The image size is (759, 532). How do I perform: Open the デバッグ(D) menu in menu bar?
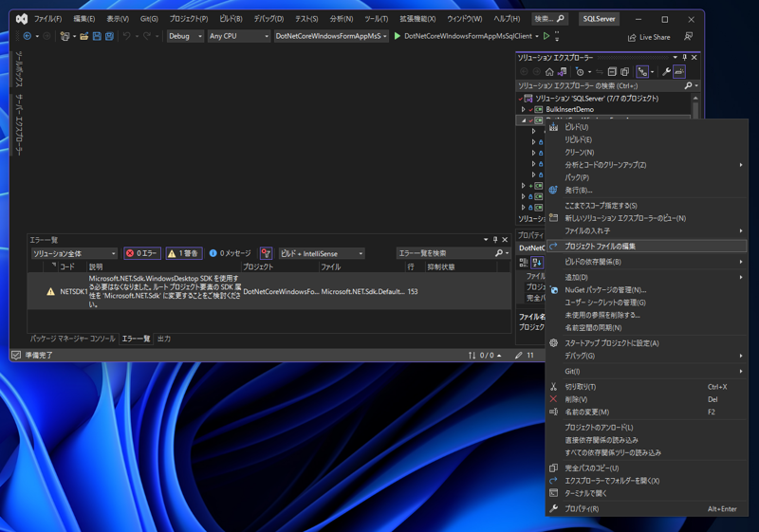[x=268, y=19]
